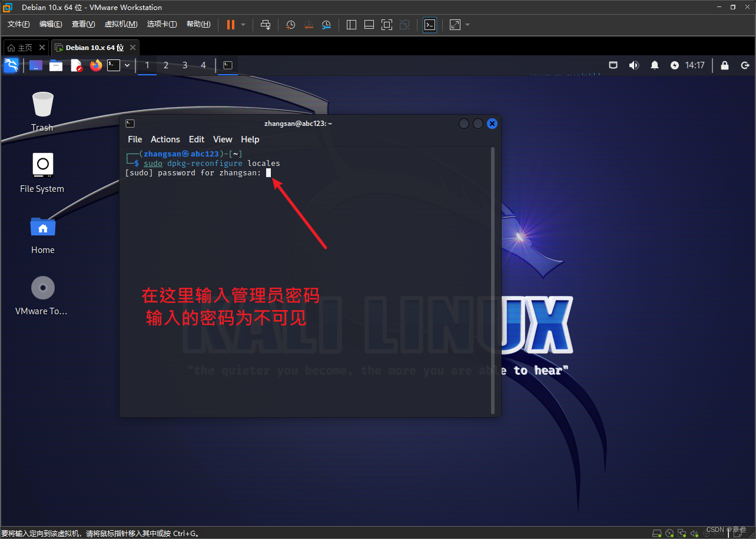The height and width of the screenshot is (539, 756).
Task: Click the network adapter status bar icon
Action: pos(682,533)
